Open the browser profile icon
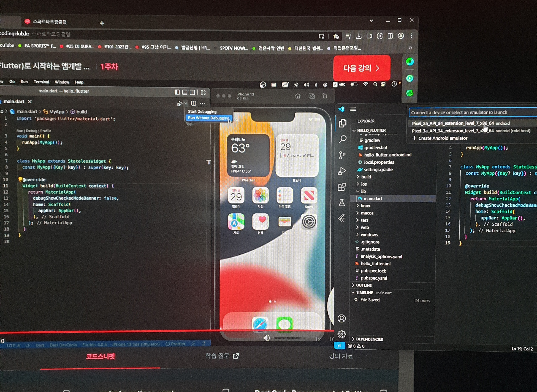This screenshot has height=392, width=537. tap(401, 36)
